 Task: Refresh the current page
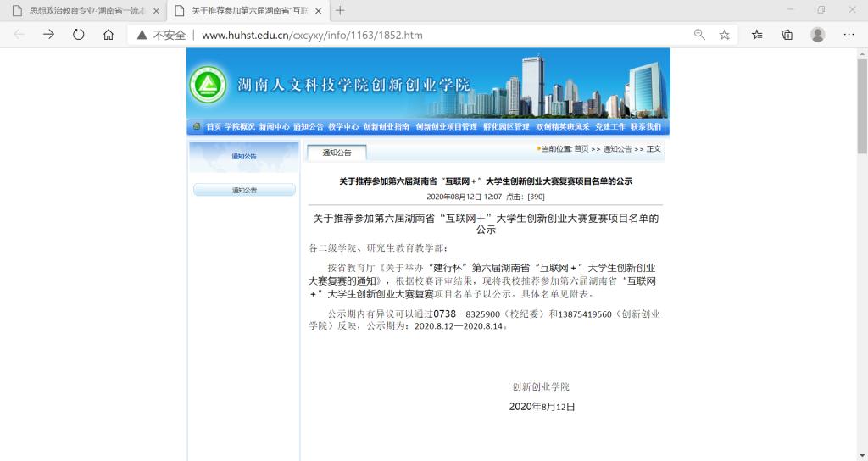pos(78,35)
